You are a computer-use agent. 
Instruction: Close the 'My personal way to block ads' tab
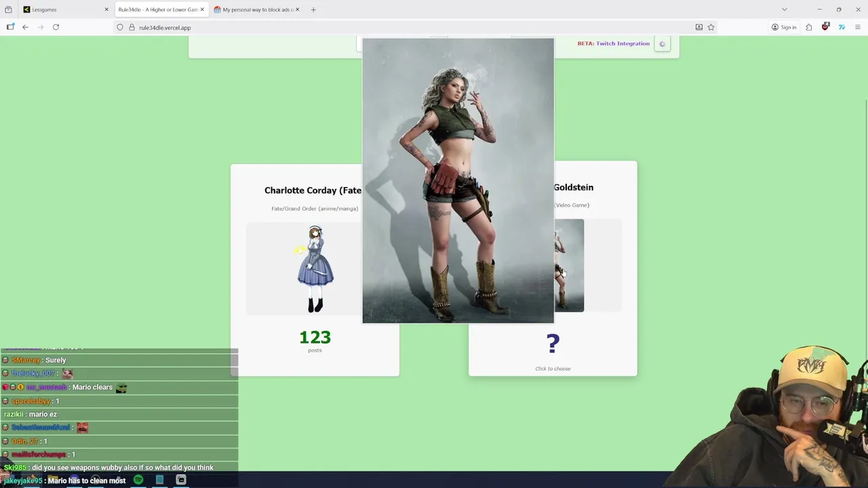point(297,9)
